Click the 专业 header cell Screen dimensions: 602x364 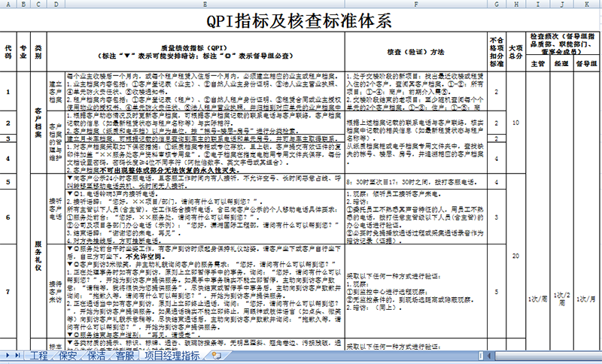click(23, 52)
